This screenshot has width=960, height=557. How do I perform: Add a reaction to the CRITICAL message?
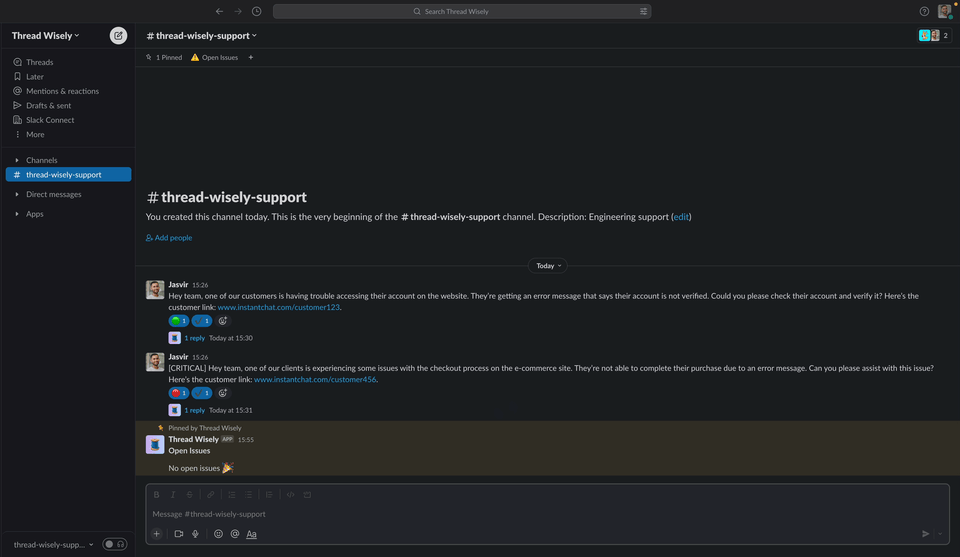(223, 393)
